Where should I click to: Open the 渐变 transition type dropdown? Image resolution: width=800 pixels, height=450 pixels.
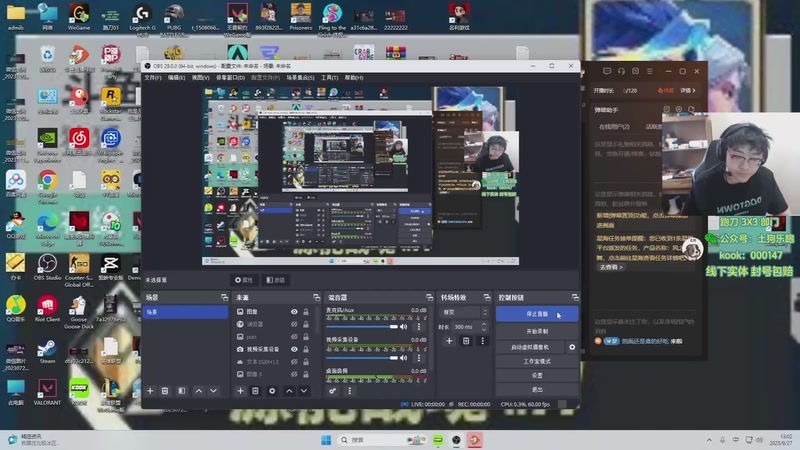464,312
